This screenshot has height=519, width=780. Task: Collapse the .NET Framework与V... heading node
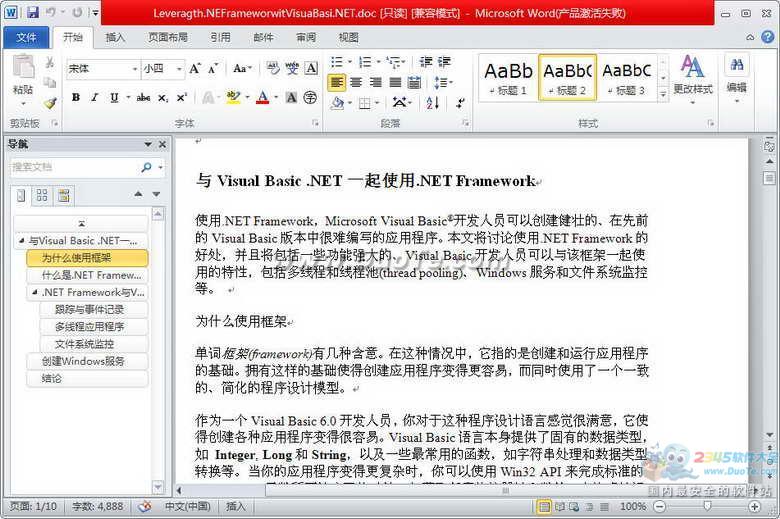[33, 292]
